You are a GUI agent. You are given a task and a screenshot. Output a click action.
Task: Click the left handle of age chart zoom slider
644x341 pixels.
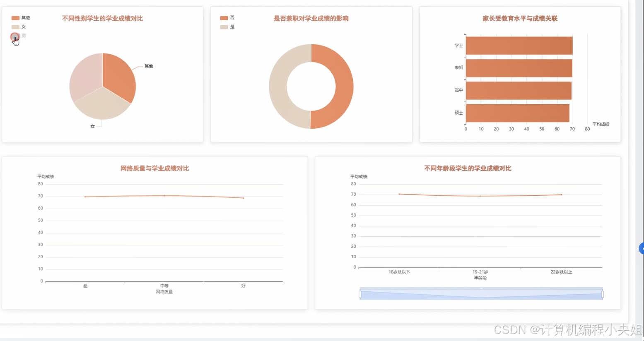360,294
